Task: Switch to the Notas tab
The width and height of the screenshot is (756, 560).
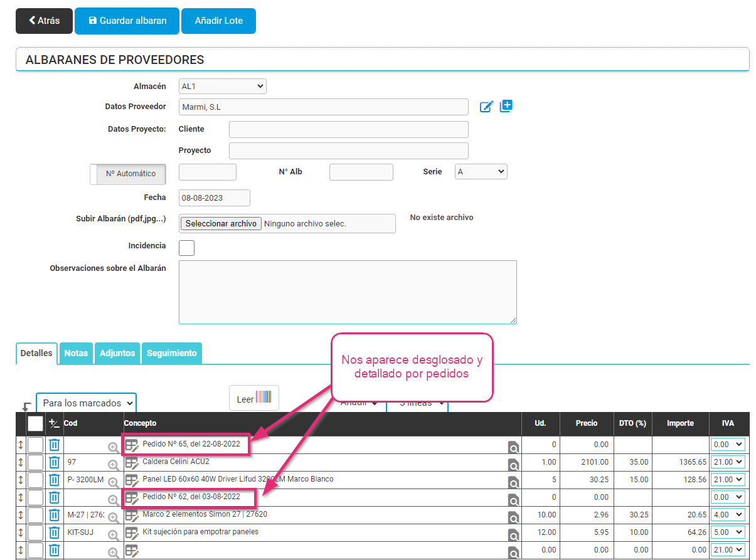Action: click(76, 353)
